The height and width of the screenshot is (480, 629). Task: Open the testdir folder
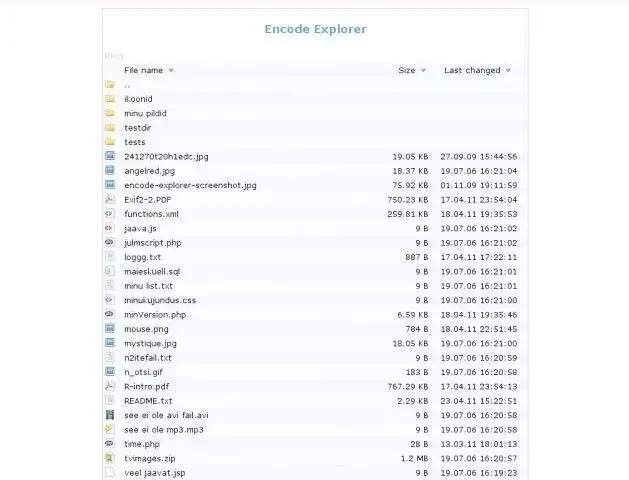coord(138,128)
